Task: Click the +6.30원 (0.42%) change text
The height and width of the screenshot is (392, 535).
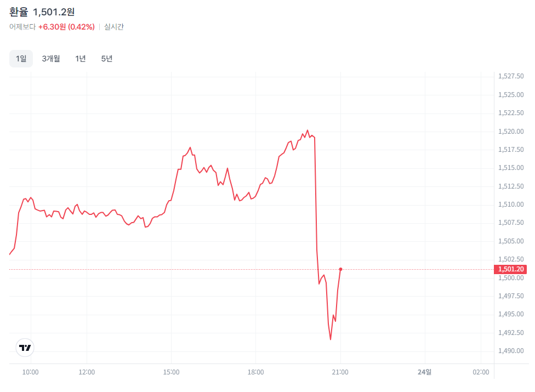Action: coord(66,27)
